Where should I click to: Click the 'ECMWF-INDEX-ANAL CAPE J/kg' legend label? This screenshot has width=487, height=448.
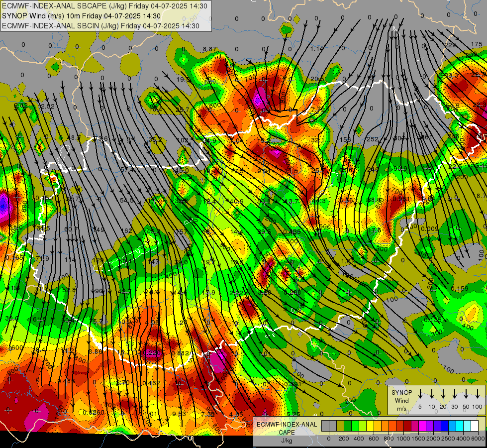click(287, 432)
